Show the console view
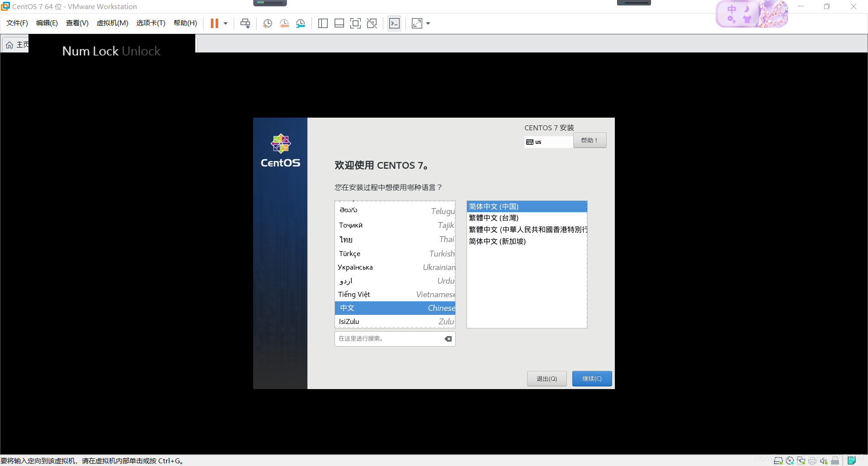This screenshot has height=466, width=868. tap(394, 23)
